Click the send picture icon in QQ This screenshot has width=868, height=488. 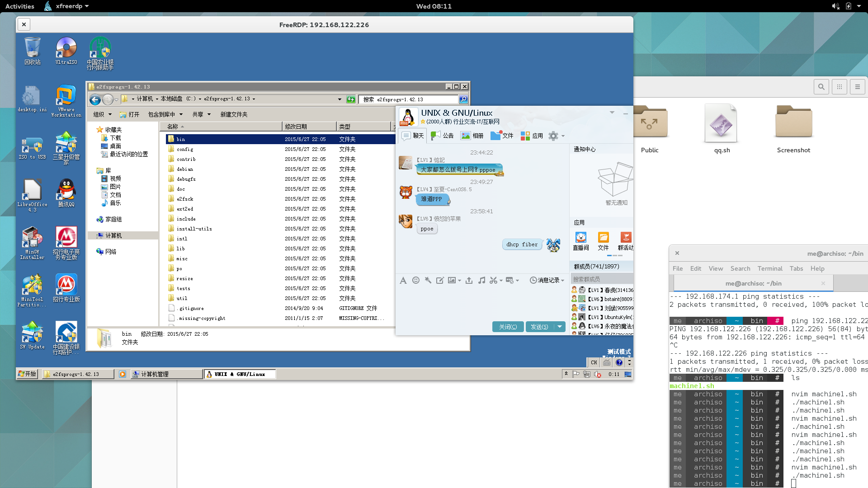click(x=452, y=280)
